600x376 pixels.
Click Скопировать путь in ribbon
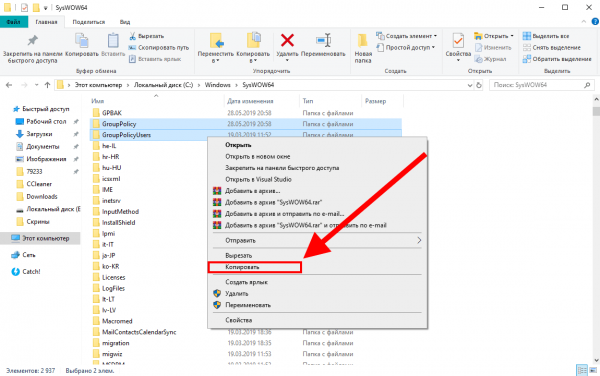[x=159, y=47]
